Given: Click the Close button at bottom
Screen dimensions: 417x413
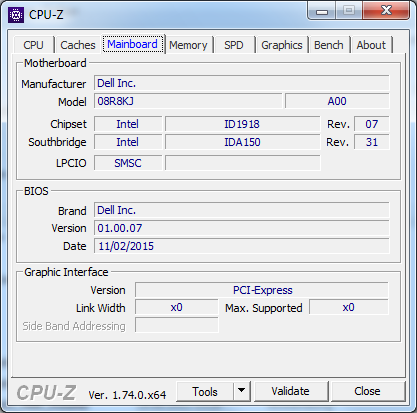Looking at the screenshot, I should pyautogui.click(x=367, y=391).
